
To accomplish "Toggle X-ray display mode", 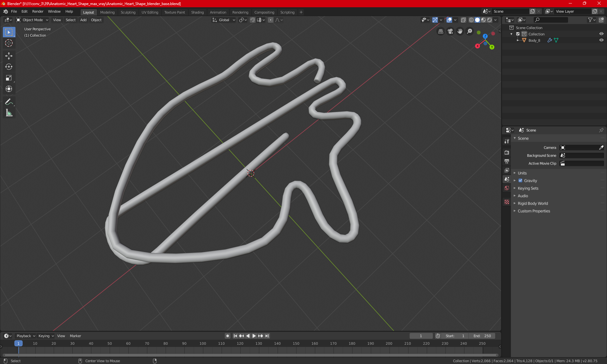I will click(463, 20).
